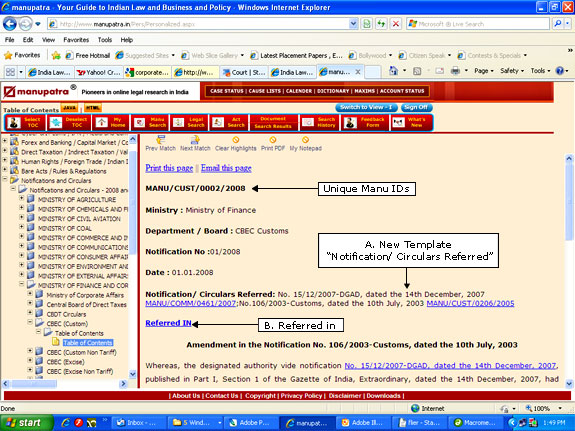Click the Select TOC toolbar button
Screen dimensions: 575x431
(x=25, y=123)
